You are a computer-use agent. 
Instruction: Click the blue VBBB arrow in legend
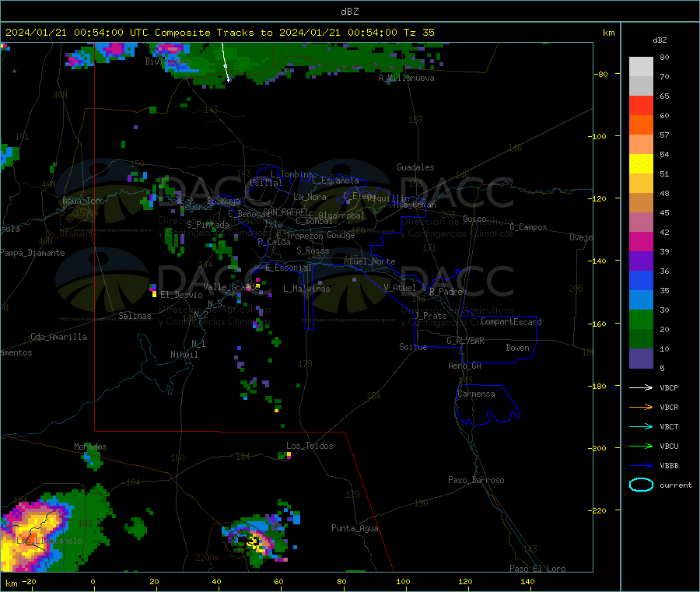[641, 466]
